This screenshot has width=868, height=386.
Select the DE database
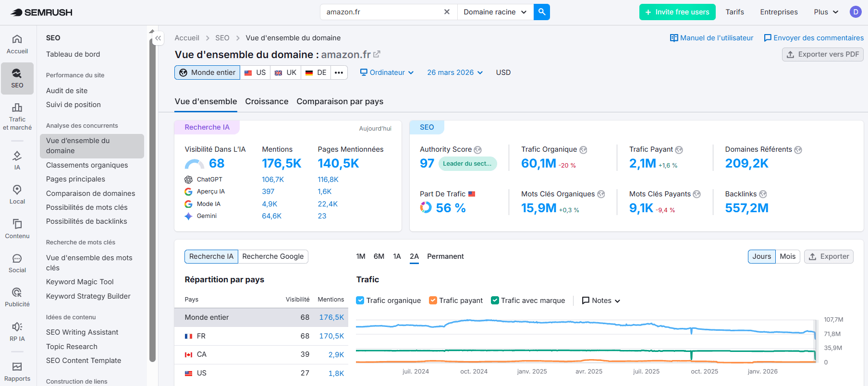click(x=316, y=72)
